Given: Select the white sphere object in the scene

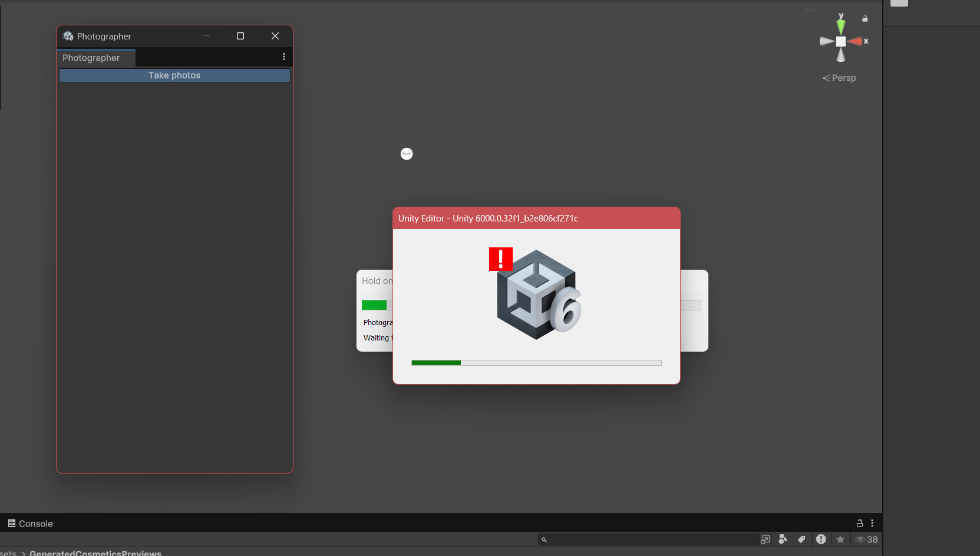Looking at the screenshot, I should 407,154.
